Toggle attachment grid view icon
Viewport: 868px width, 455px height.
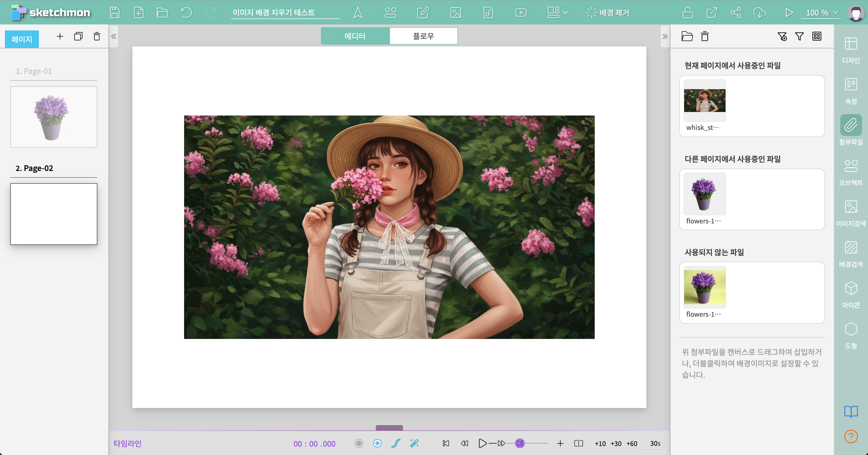pyautogui.click(x=816, y=36)
